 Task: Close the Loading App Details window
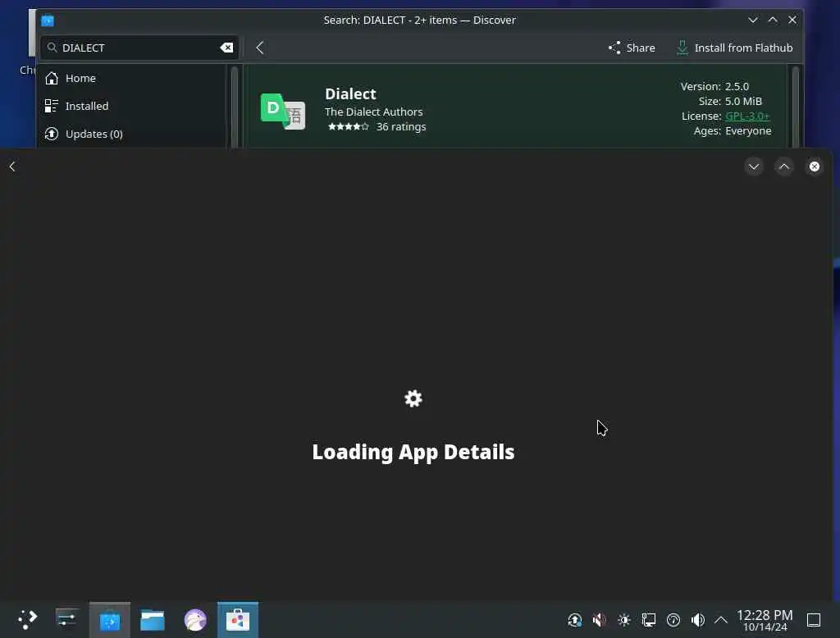(x=815, y=166)
